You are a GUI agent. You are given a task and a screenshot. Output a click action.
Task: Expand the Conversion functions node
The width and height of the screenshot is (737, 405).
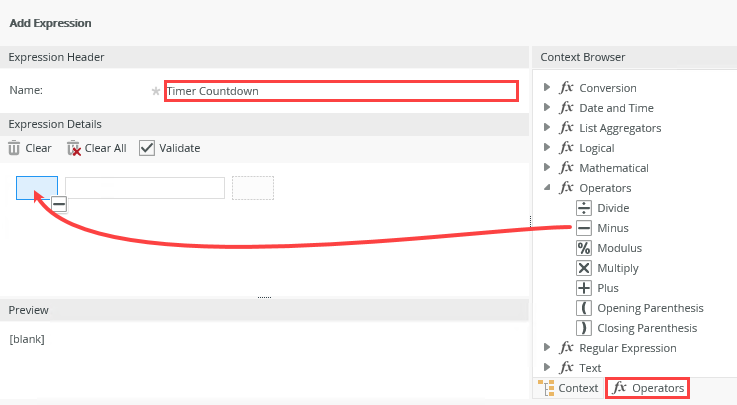coord(547,88)
